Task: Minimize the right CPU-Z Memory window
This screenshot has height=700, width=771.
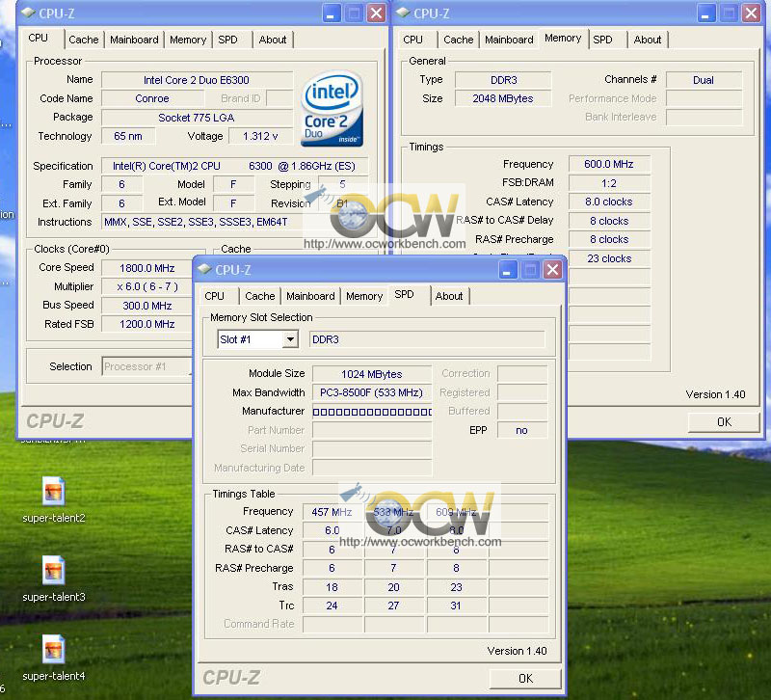Action: pos(706,13)
